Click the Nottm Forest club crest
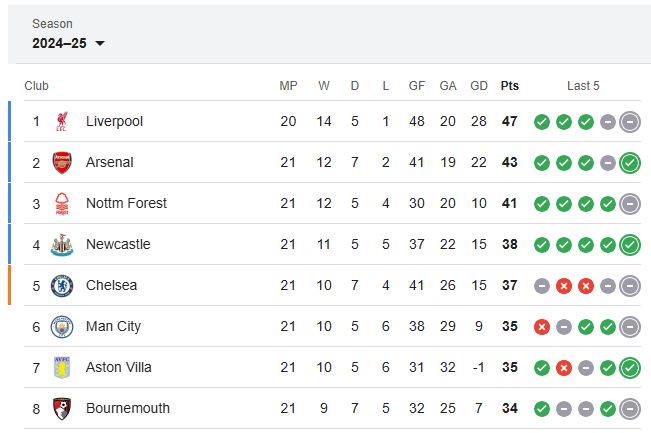 (62, 204)
